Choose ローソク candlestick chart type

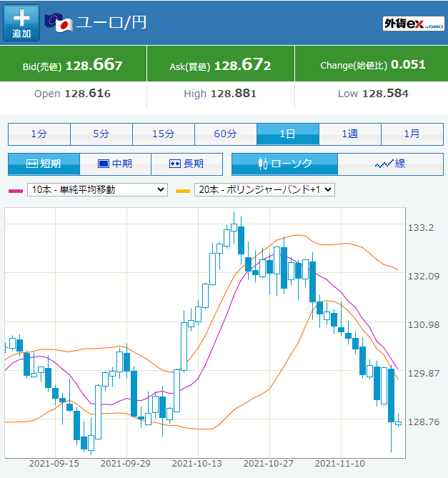(284, 164)
